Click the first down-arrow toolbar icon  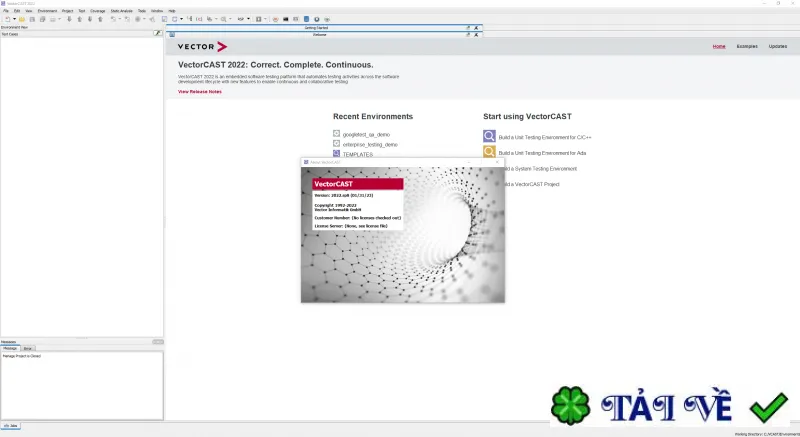click(x=69, y=19)
